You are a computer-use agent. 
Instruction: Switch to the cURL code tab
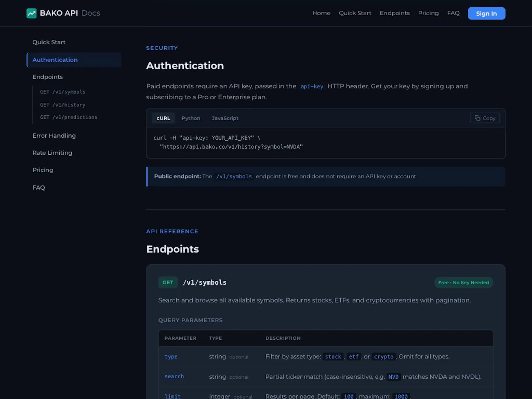coord(163,118)
